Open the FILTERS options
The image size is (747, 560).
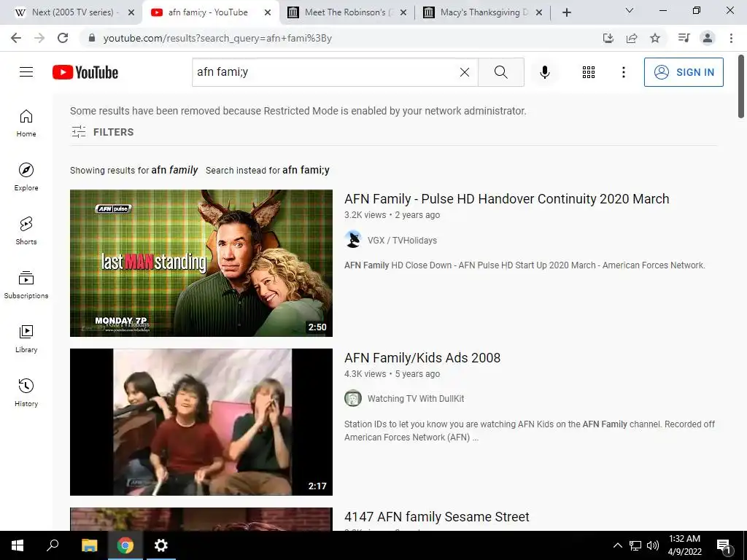coord(102,132)
